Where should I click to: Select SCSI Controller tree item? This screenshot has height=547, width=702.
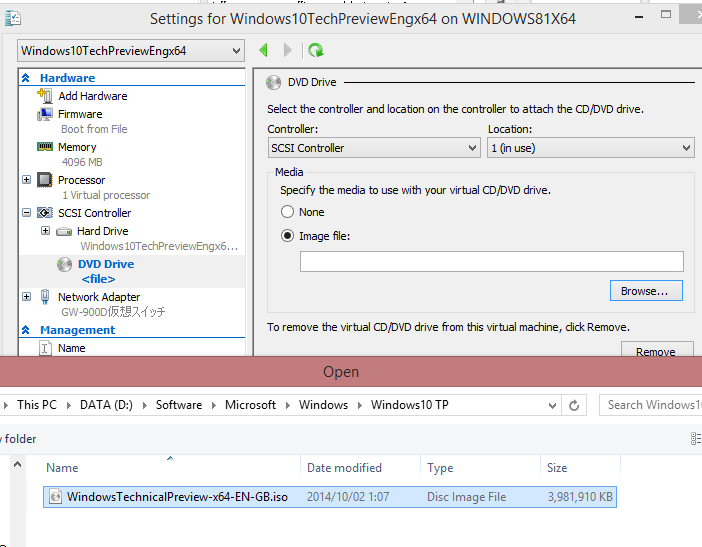coord(94,213)
